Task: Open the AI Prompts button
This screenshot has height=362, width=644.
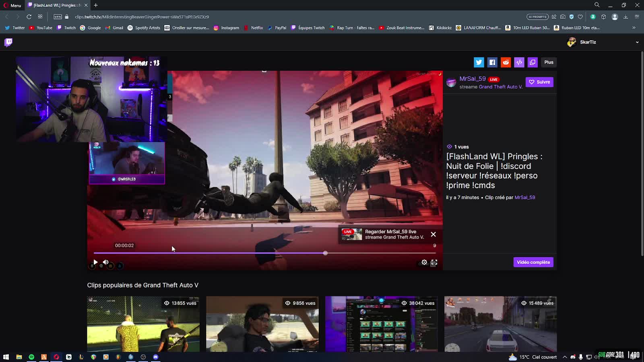Action: 537,17
